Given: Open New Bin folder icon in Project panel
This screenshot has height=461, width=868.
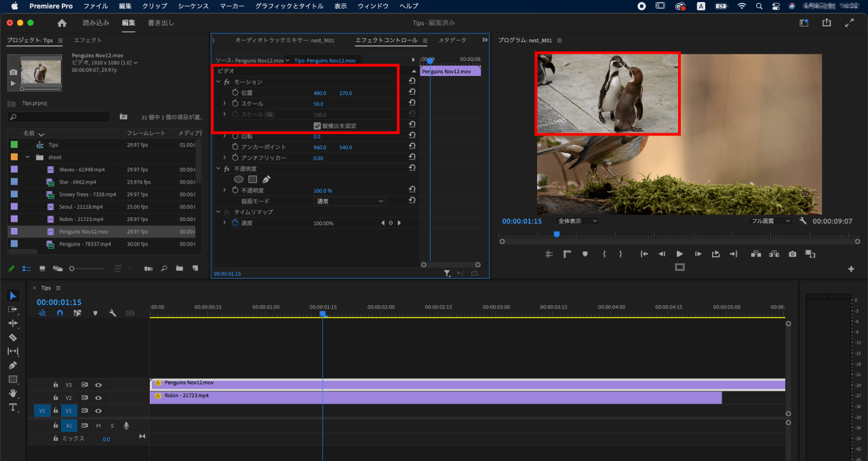Looking at the screenshot, I should [179, 268].
